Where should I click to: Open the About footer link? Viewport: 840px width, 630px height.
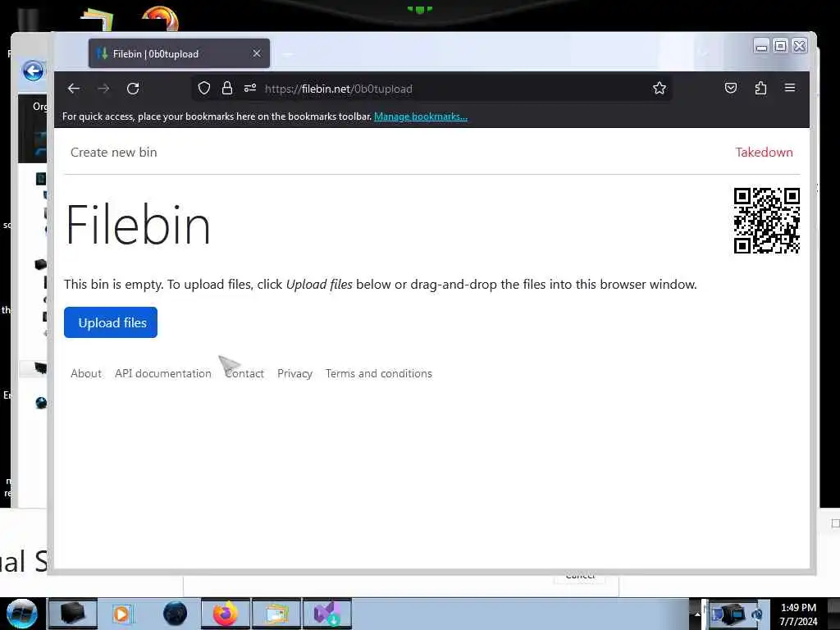point(85,373)
